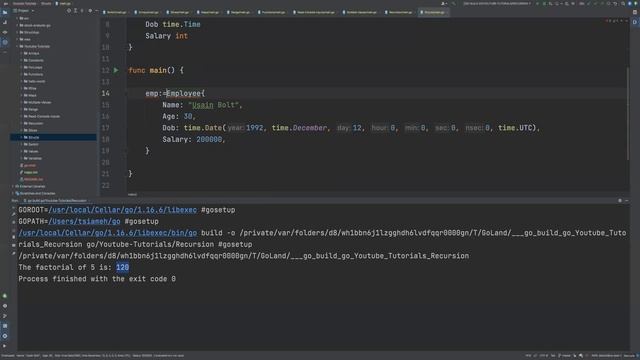The width and height of the screenshot is (640, 360).
Task: Switch to the Recursion main.go tab
Action: [399, 12]
